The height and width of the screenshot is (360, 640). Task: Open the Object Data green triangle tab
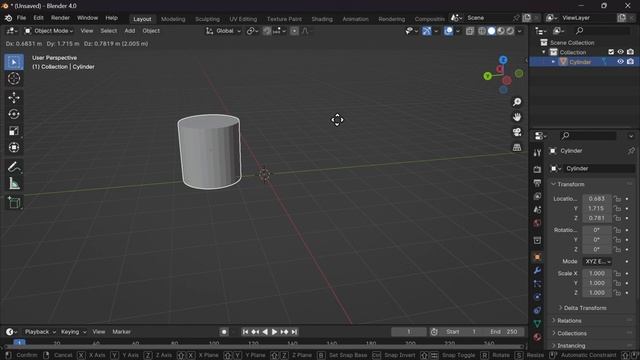(537, 324)
